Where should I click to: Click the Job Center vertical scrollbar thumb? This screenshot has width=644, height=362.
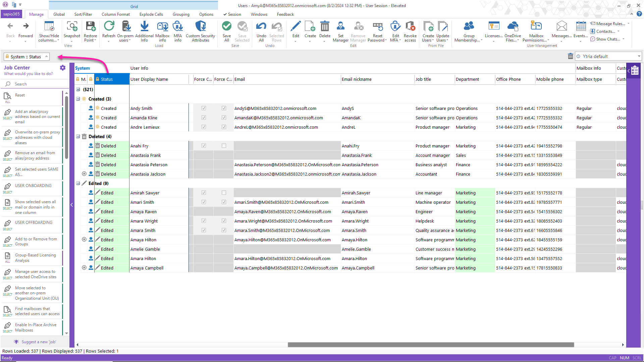pyautogui.click(x=66, y=127)
